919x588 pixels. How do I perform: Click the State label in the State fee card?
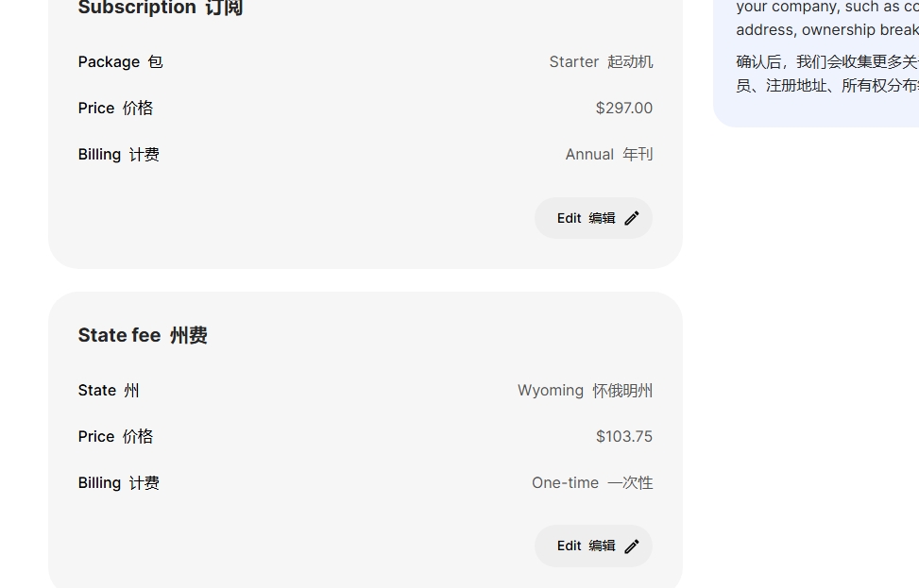coord(109,391)
